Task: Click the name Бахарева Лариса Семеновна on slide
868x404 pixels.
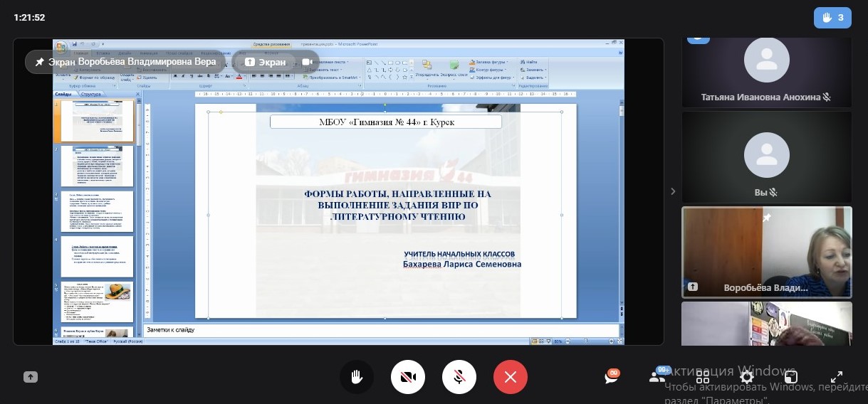Action: (462, 264)
